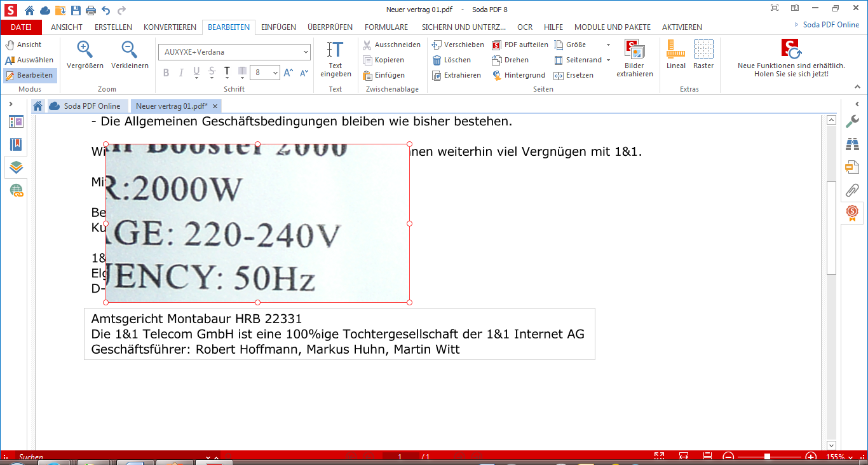Zoom in with Vergrößern
The height and width of the screenshot is (465, 868).
85,55
